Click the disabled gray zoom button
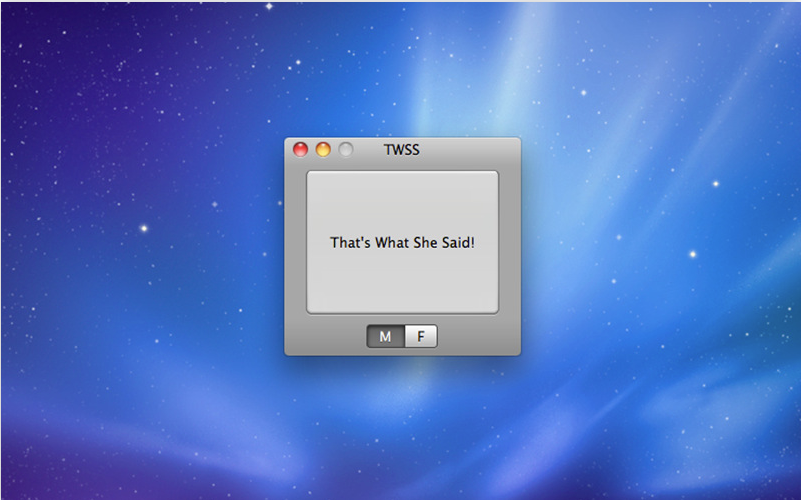 click(346, 150)
